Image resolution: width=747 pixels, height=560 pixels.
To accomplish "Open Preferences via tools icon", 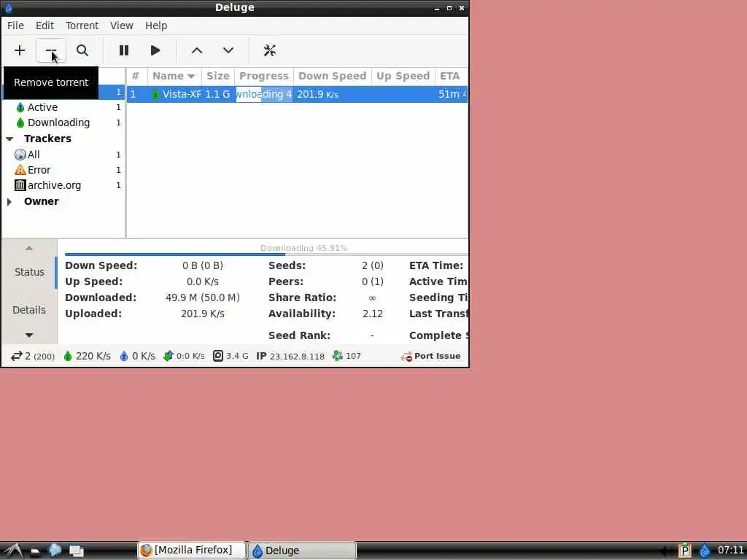I will coord(270,50).
